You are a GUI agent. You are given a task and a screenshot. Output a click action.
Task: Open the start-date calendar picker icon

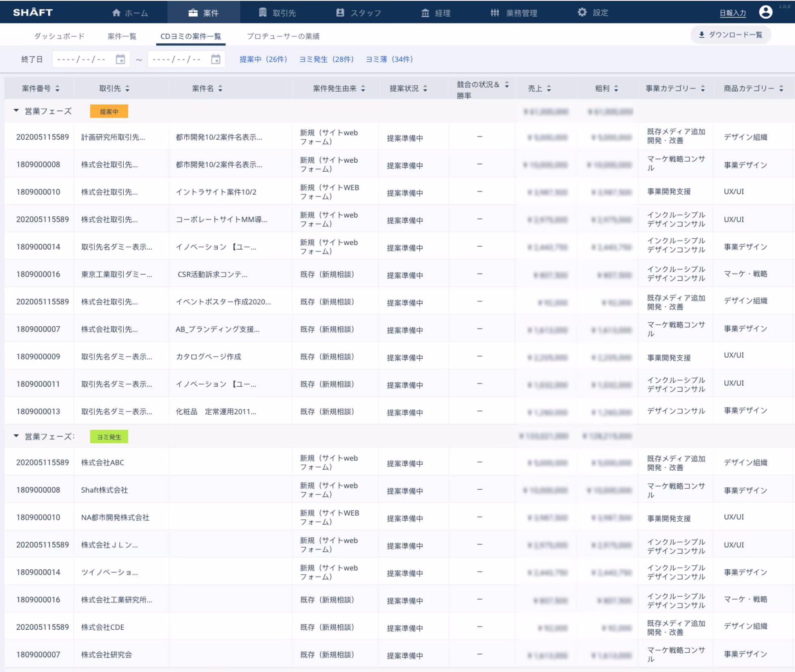[x=120, y=59]
